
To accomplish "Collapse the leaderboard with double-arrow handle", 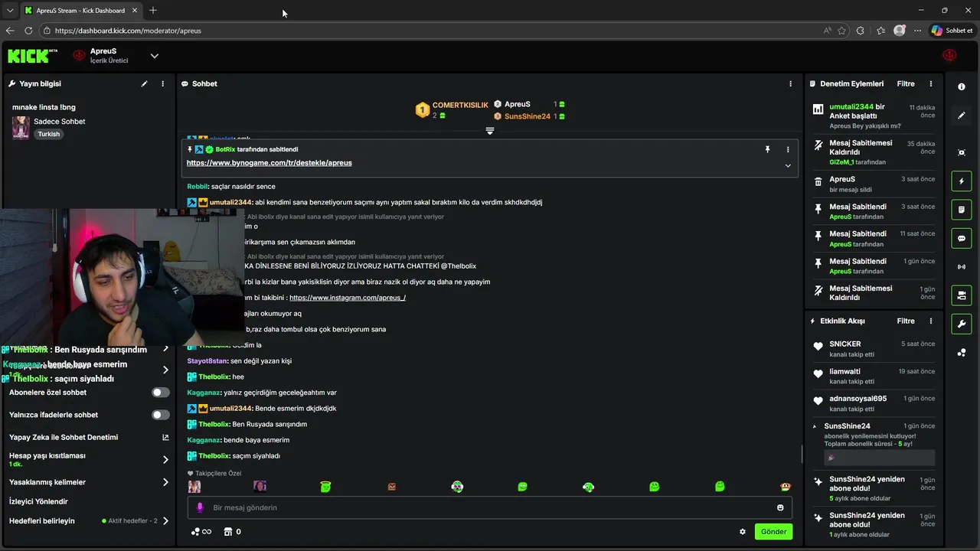I will point(490,131).
